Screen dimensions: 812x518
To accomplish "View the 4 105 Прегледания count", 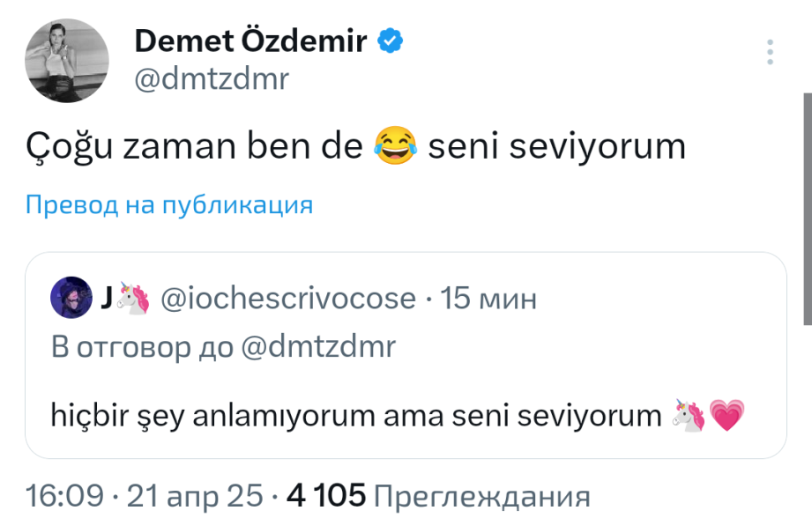I will click(x=438, y=496).
